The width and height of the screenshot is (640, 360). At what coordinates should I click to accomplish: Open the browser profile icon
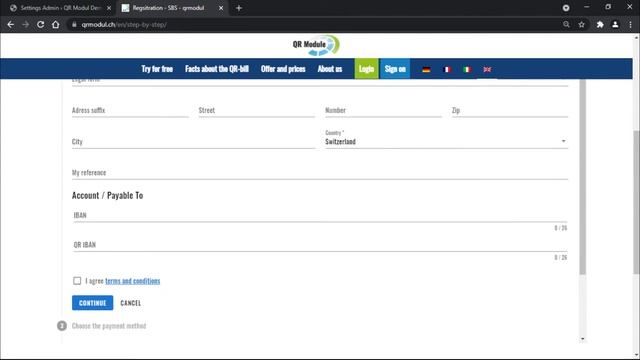[x=615, y=24]
